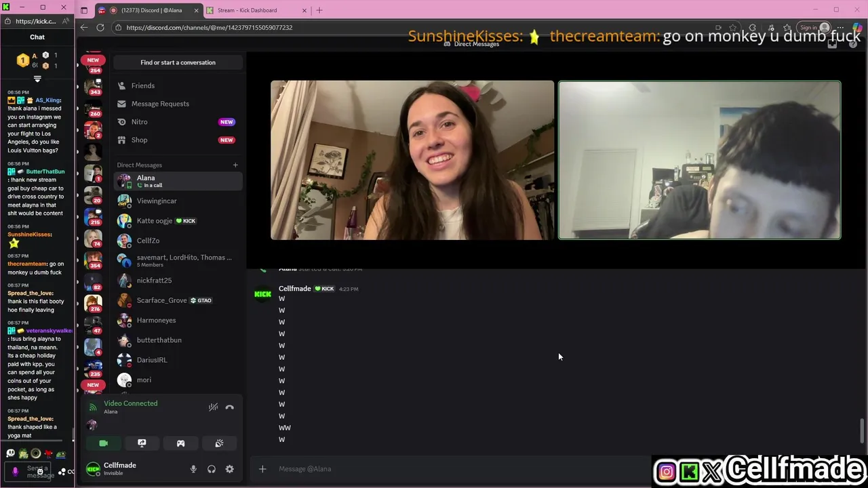868x488 pixels.
Task: Click the Discord messages scrollbar
Action: click(863, 430)
